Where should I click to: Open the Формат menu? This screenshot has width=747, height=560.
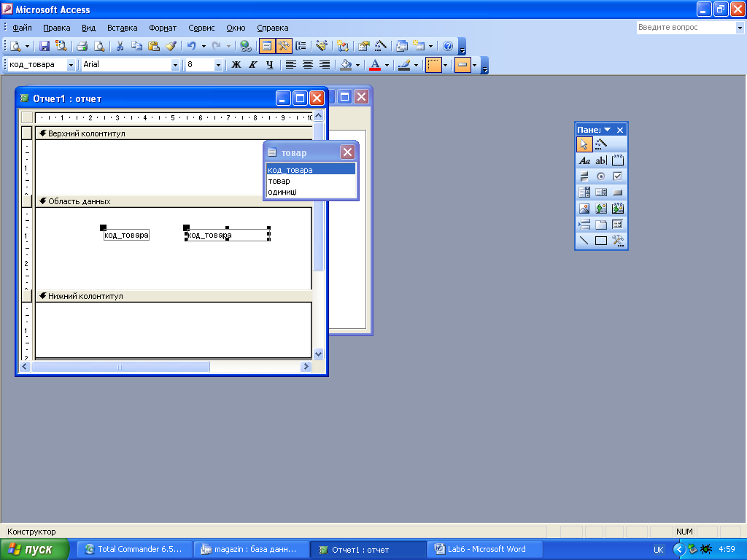[x=163, y=28]
